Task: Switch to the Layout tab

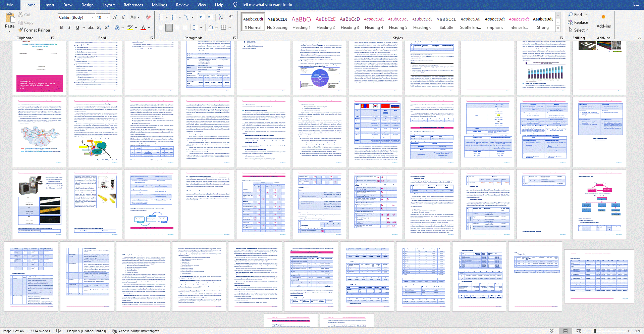Action: point(109,5)
